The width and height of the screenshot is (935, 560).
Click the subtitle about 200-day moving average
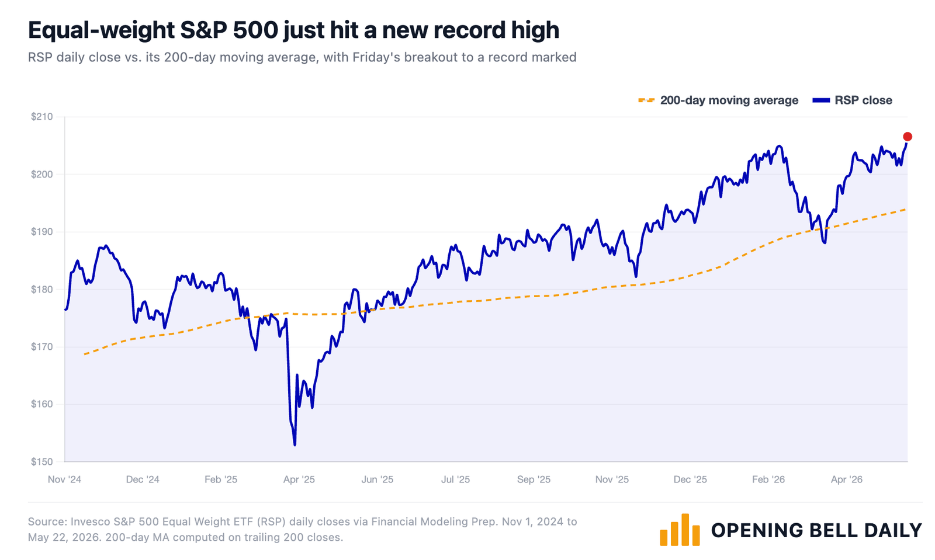302,57
